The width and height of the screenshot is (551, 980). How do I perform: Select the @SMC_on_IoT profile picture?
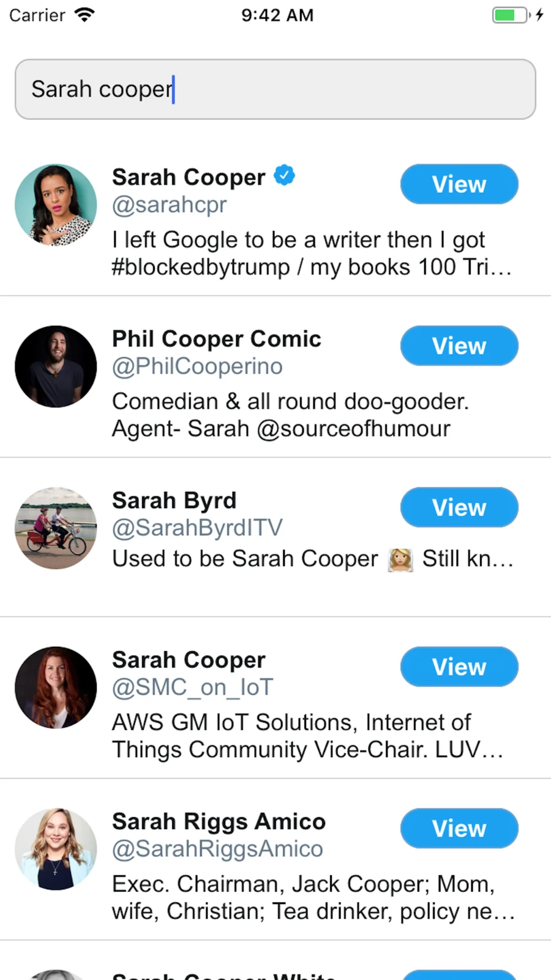(x=55, y=687)
